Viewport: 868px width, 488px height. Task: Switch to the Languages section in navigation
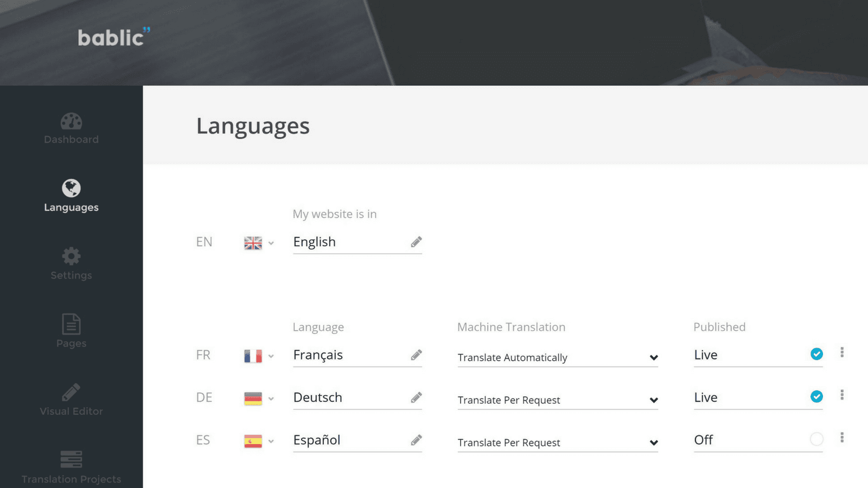71,207
